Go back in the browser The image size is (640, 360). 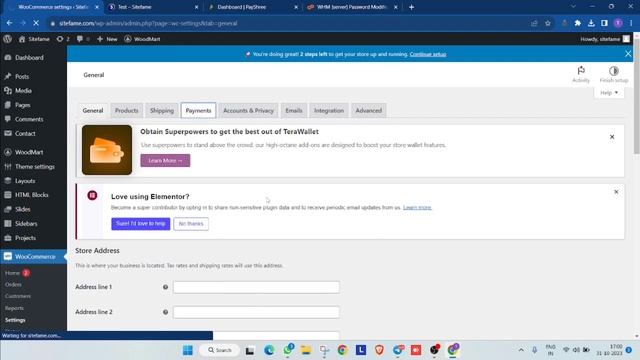(9, 23)
